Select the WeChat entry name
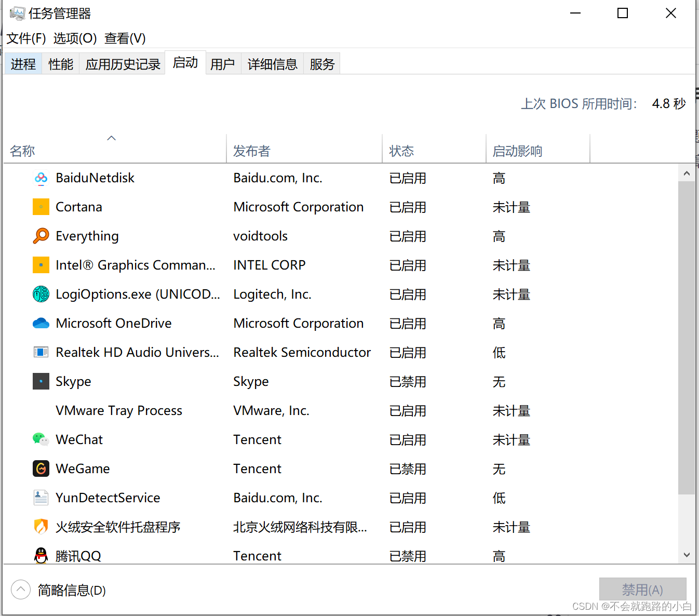699x616 pixels. tap(79, 440)
